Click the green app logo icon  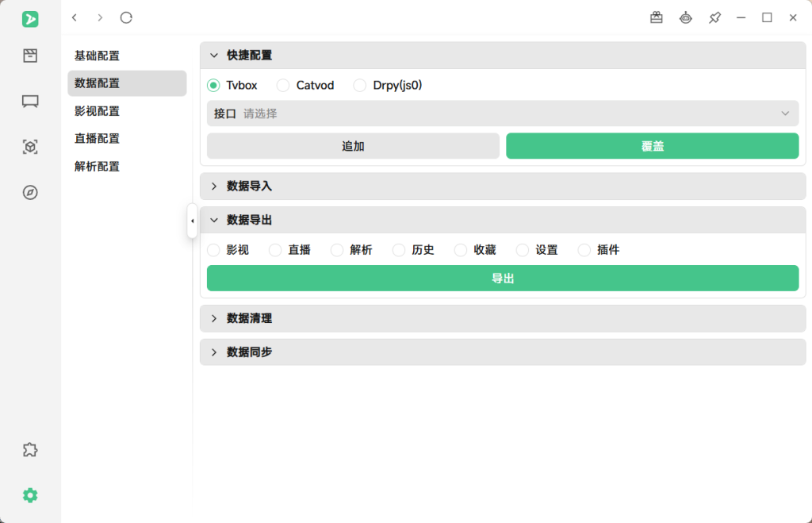[x=30, y=19]
